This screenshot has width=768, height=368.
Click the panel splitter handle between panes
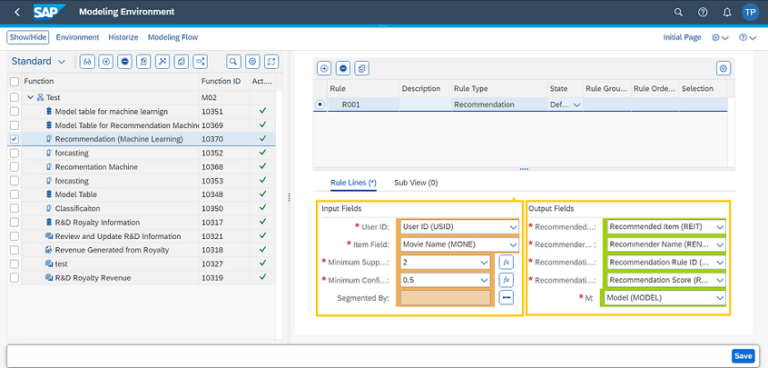(289, 197)
